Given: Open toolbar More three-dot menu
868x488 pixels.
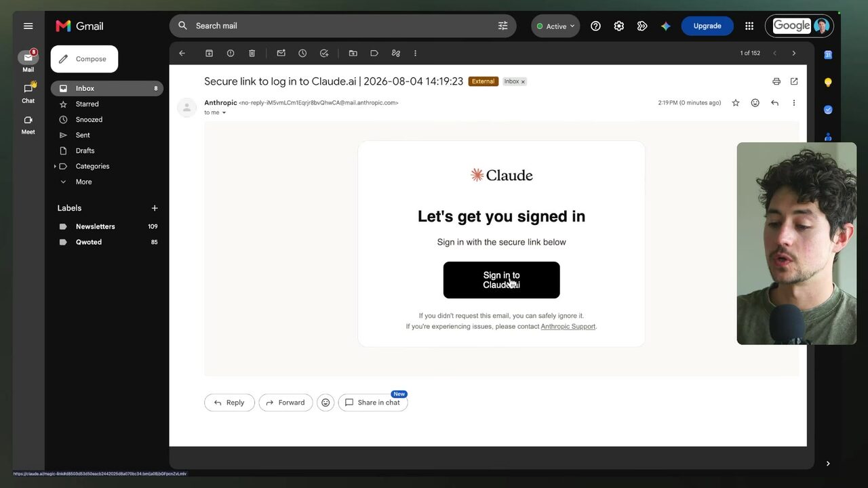Looking at the screenshot, I should pyautogui.click(x=415, y=53).
